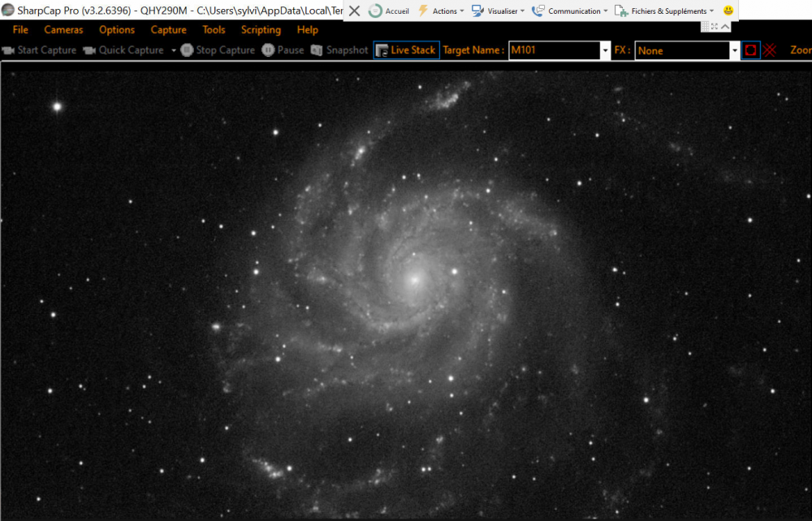Expand the Target Name dropdown list
812x521 pixels.
[605, 50]
